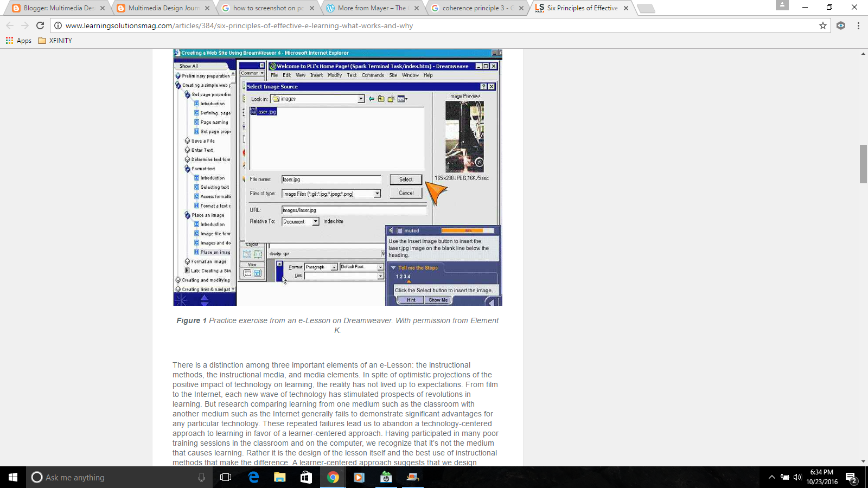The width and height of the screenshot is (868, 488).
Task: Show hidden system tray icons
Action: point(771,477)
